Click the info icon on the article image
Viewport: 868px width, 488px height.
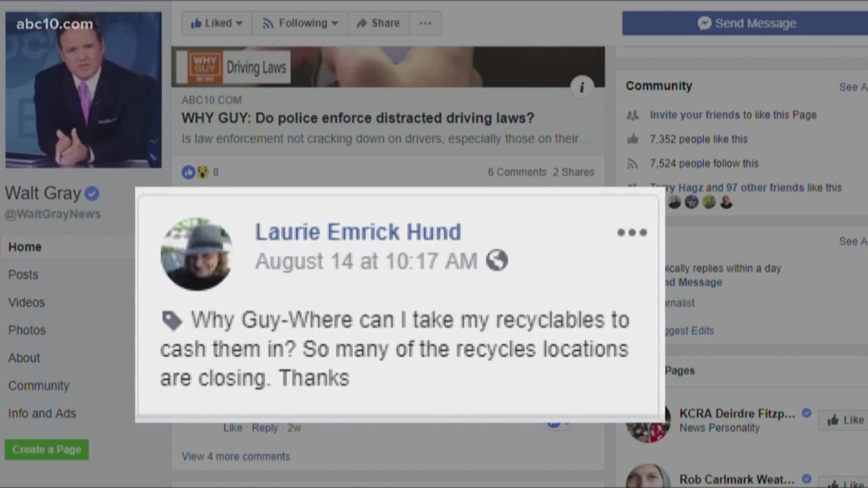pyautogui.click(x=582, y=87)
